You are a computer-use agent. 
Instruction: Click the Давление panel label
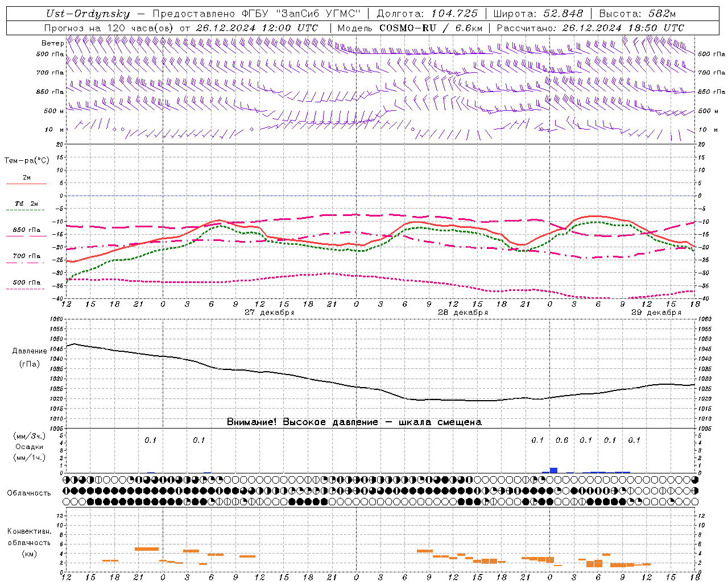[30, 351]
